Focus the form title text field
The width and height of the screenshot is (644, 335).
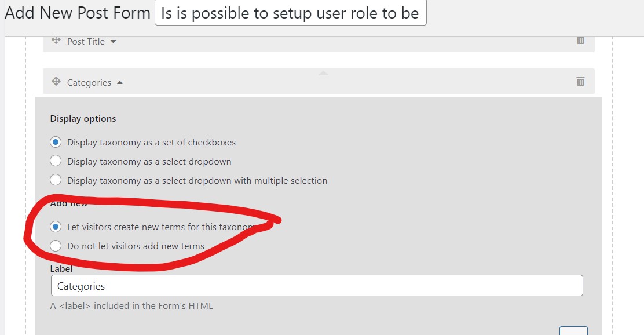(x=290, y=13)
